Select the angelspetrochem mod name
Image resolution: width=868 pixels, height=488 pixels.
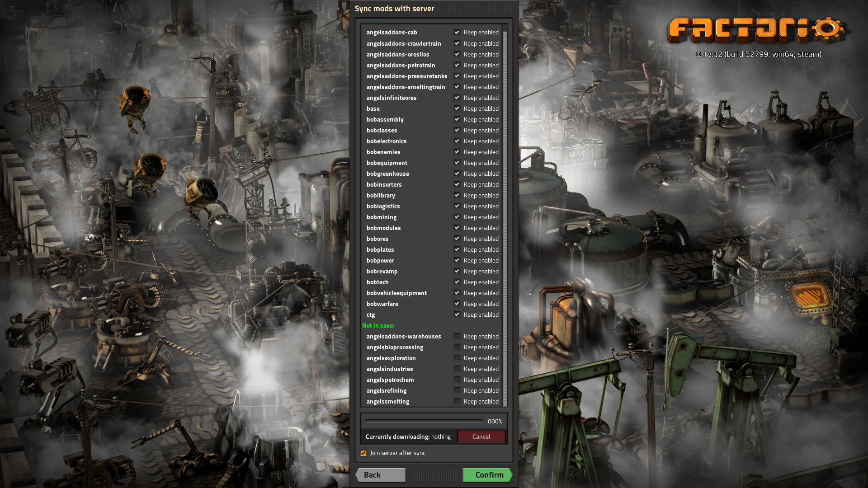click(390, 380)
